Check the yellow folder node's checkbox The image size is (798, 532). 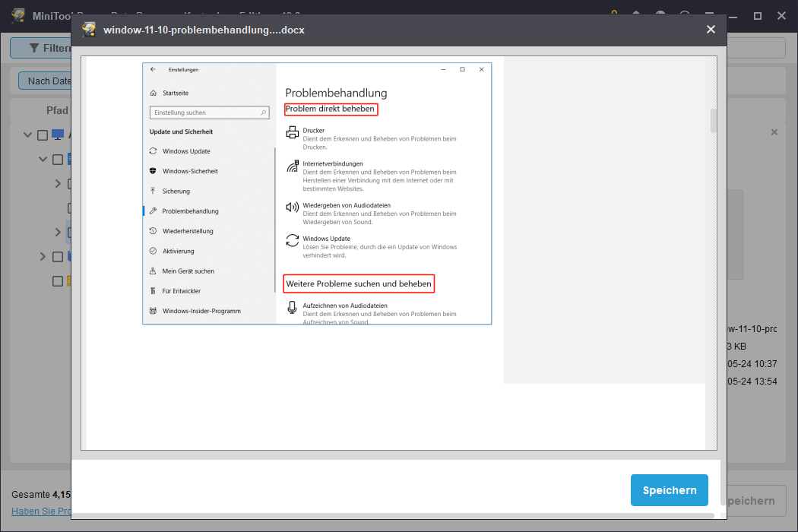pos(57,281)
